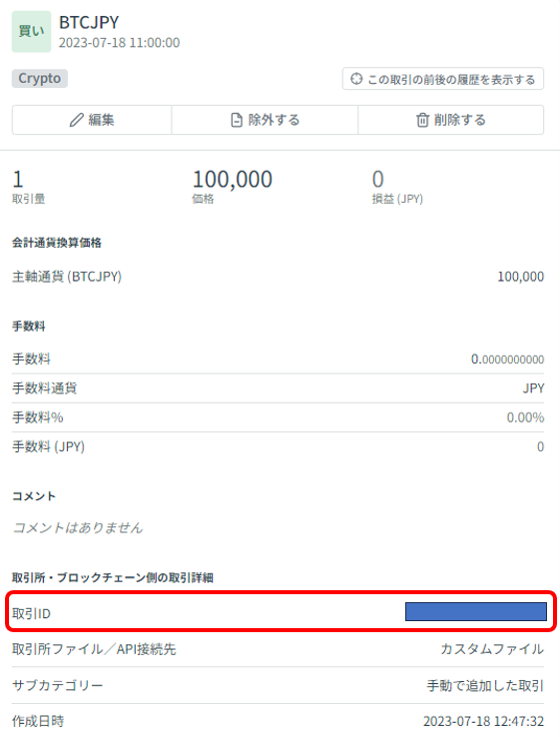
Task: Click the 損益 (JPY) value 0
Action: [x=378, y=179]
